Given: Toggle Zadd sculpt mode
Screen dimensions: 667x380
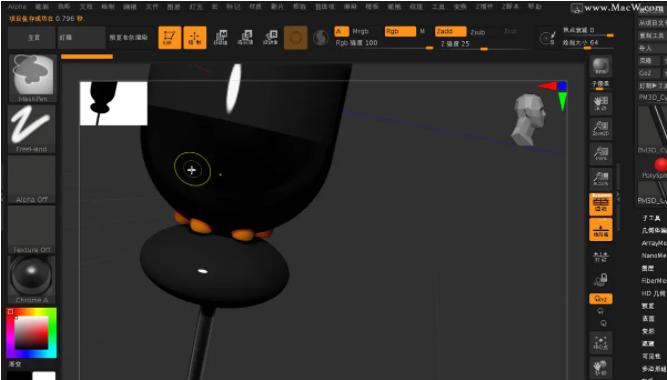Looking at the screenshot, I should point(450,31).
